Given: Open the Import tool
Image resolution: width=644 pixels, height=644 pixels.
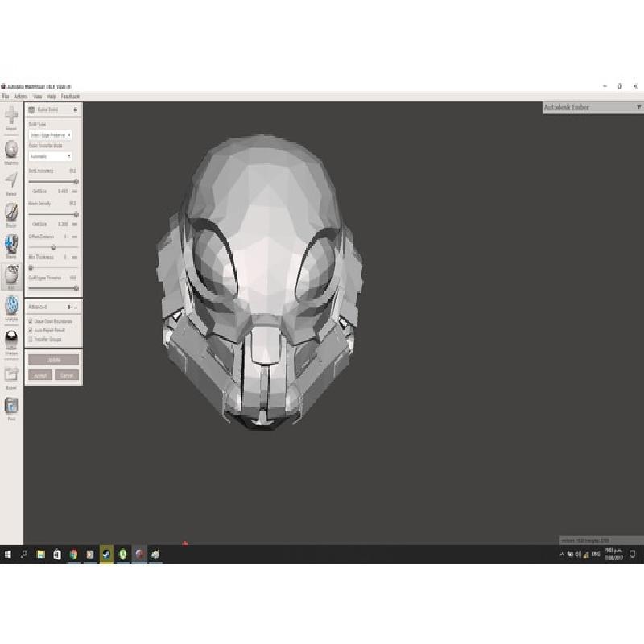Looking at the screenshot, I should (11, 118).
